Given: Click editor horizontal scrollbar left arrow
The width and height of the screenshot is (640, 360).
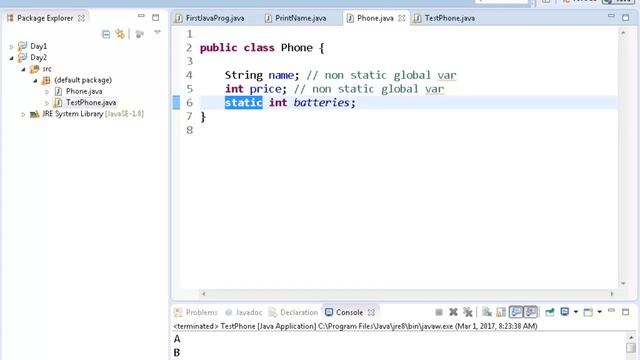Looking at the screenshot, I should pos(204,293).
